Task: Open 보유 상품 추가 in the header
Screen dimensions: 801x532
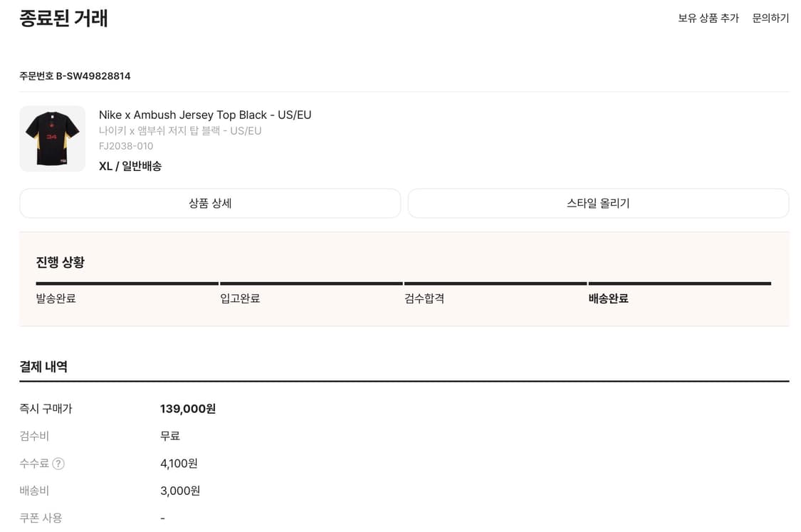Action: point(708,18)
